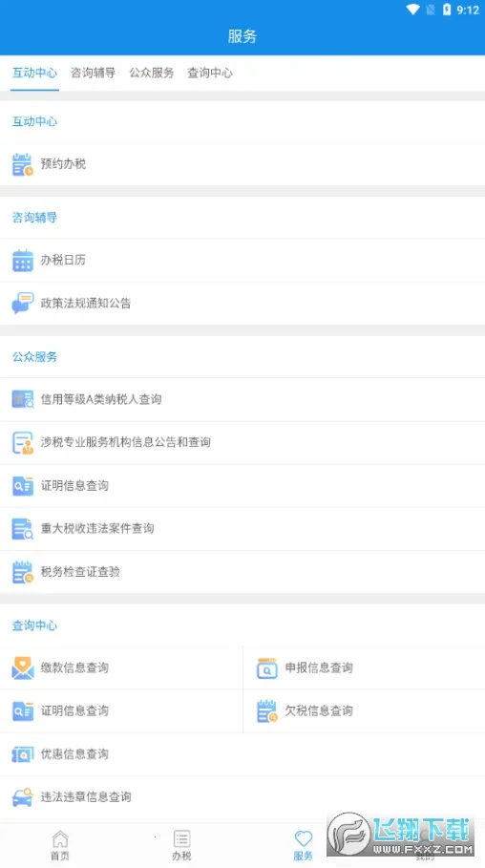Image resolution: width=485 pixels, height=868 pixels.
Task: Tap the 互动中心 section heading
Action: tap(35, 122)
